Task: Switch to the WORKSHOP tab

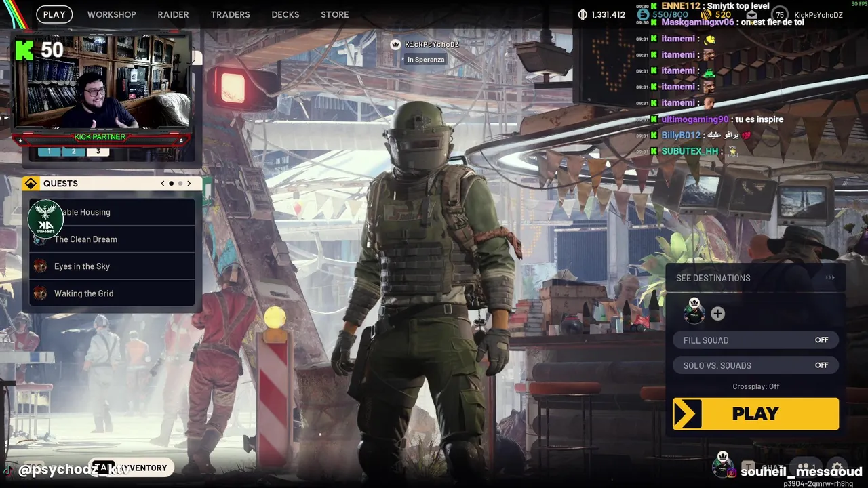Action: coord(111,14)
